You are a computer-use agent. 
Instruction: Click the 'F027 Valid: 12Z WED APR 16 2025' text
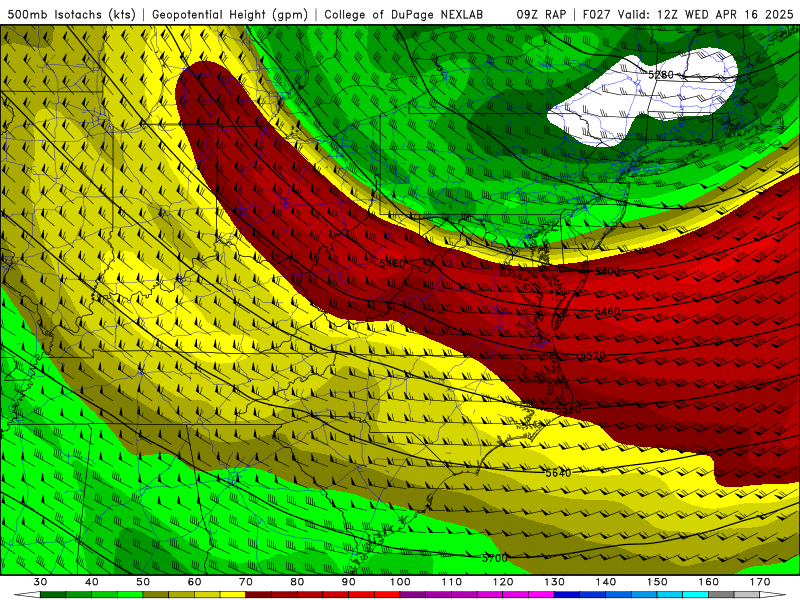[x=688, y=14]
